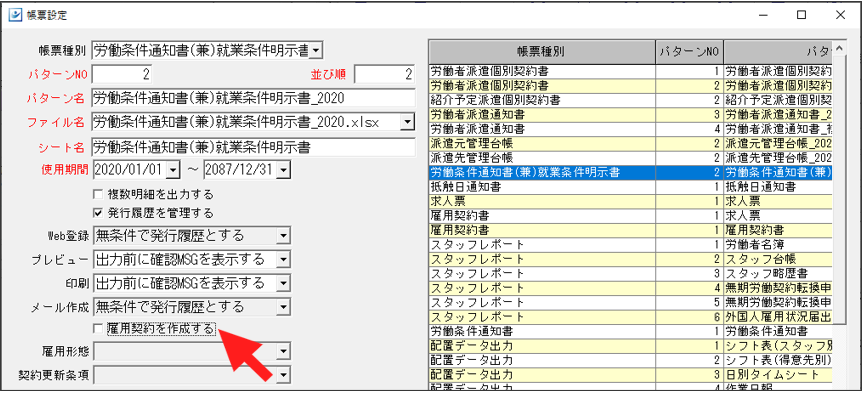Click the パターン名 text field
Viewport: 864px width, 393px height.
tap(253, 98)
